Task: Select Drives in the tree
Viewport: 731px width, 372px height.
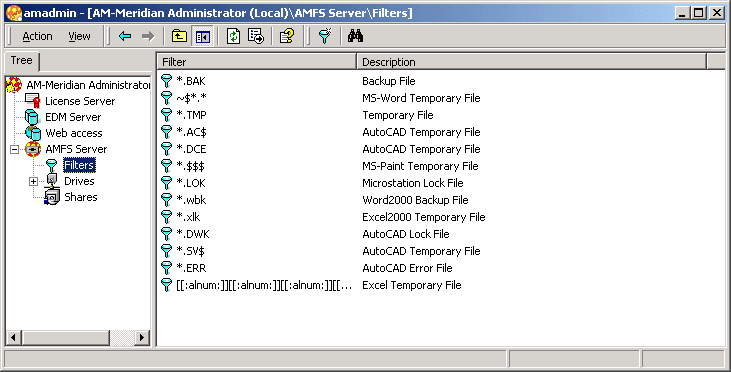Action: click(79, 181)
